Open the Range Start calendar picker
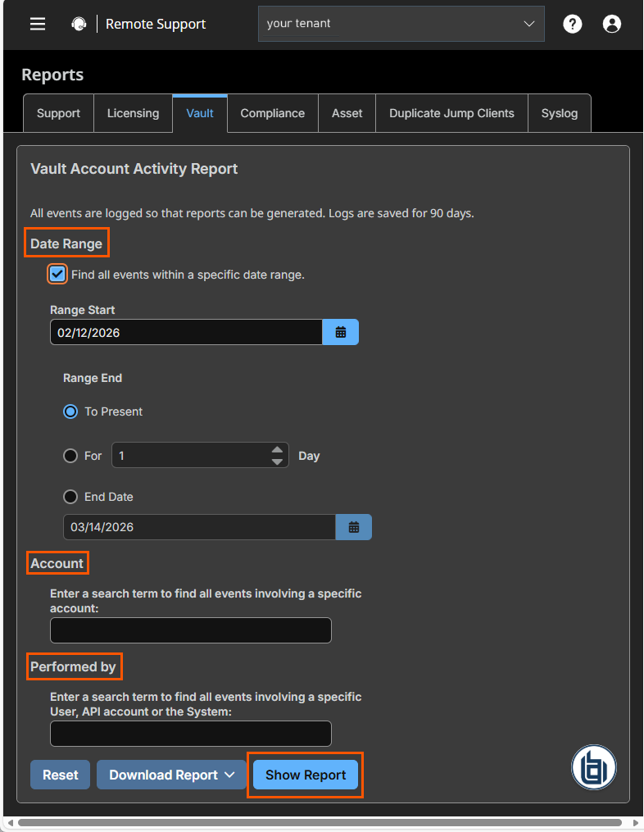This screenshot has height=832, width=644. [x=341, y=332]
